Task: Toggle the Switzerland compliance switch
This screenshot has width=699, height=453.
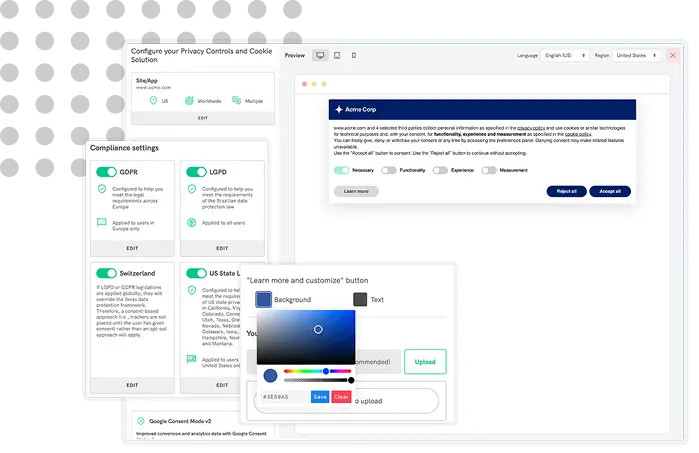Action: (106, 273)
